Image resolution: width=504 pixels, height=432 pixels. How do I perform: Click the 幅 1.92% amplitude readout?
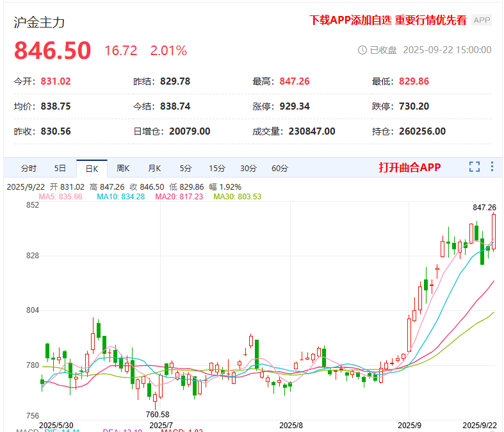tap(225, 187)
